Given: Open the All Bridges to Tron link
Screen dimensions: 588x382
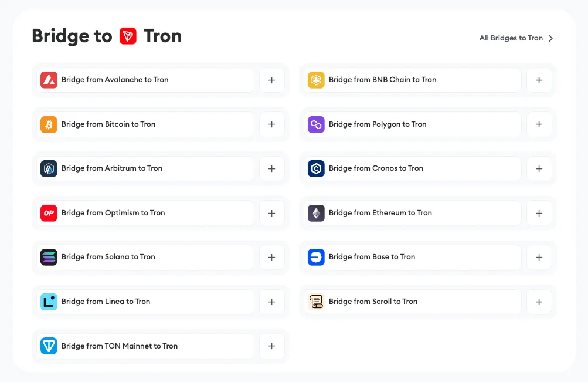Looking at the screenshot, I should [x=516, y=38].
